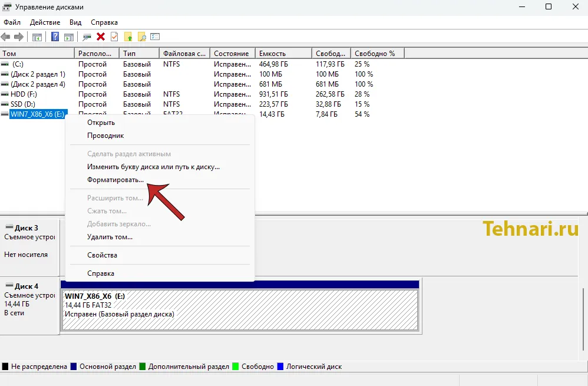Click the folder with green arrow icon
This screenshot has height=386, width=588.
pos(128,37)
